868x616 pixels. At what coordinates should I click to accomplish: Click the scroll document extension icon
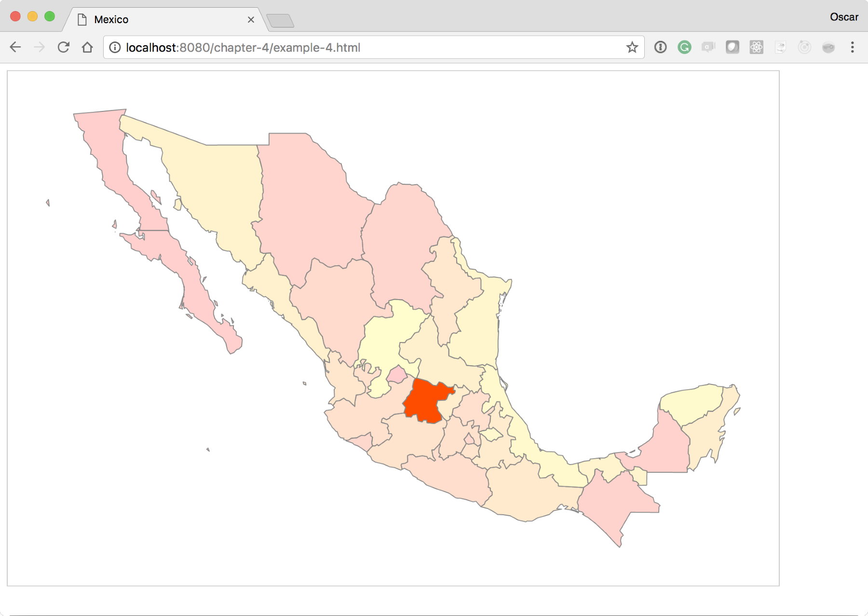[780, 47]
